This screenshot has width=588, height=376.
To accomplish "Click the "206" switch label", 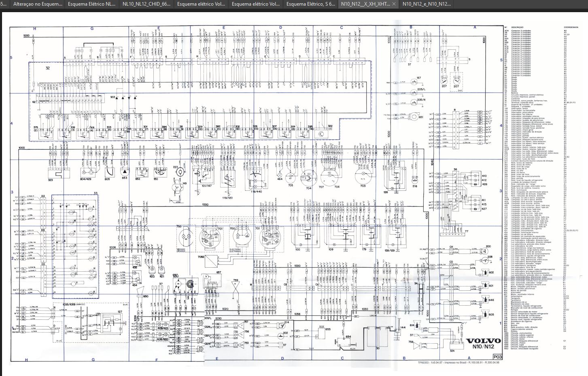I will pos(490,257).
